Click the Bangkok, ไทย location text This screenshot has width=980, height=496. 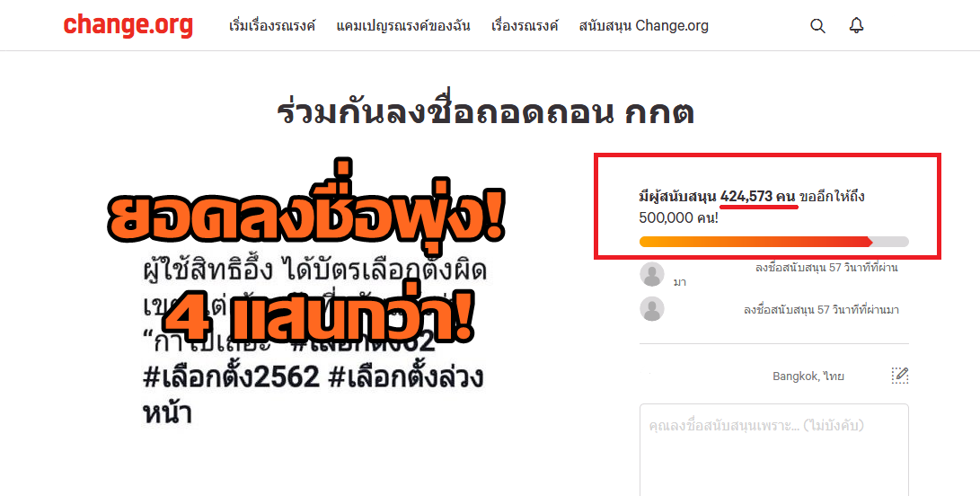pyautogui.click(x=808, y=376)
